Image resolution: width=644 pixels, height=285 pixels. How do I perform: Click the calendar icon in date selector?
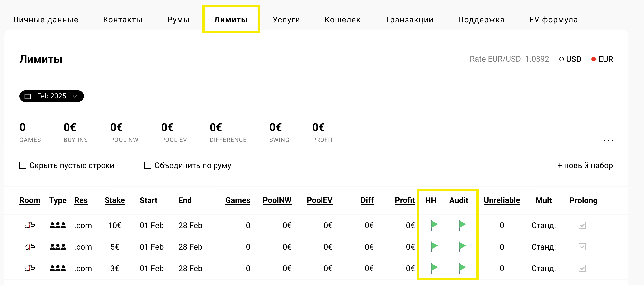(x=28, y=96)
